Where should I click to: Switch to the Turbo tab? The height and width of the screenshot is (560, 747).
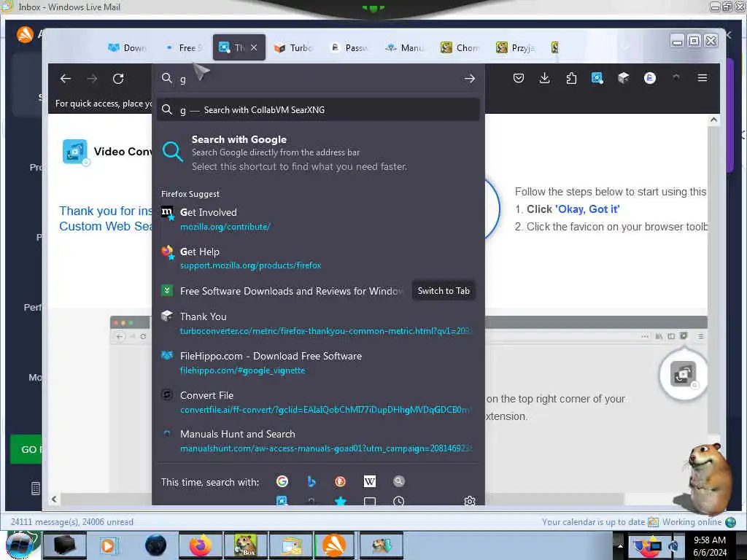(293, 47)
